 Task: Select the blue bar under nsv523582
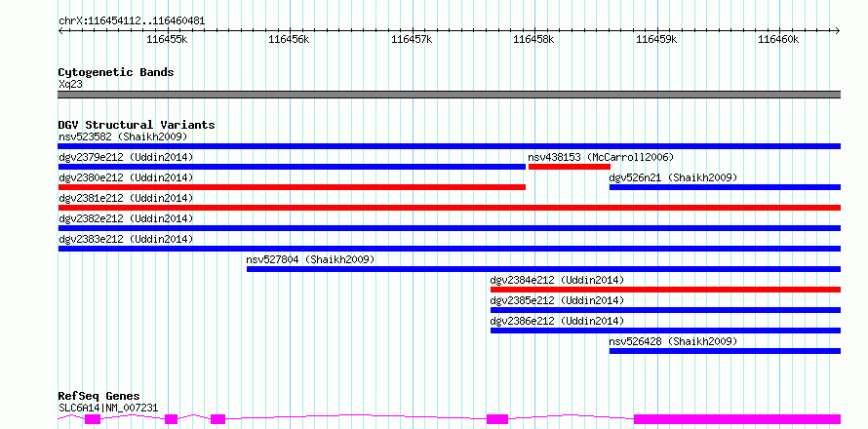[x=450, y=146]
